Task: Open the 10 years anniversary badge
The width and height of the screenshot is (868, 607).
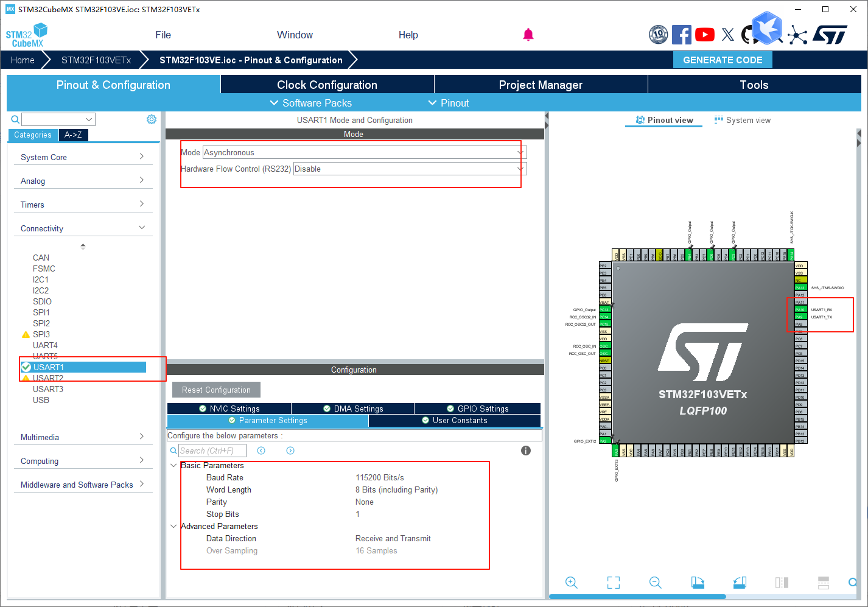Action: pyautogui.click(x=659, y=35)
